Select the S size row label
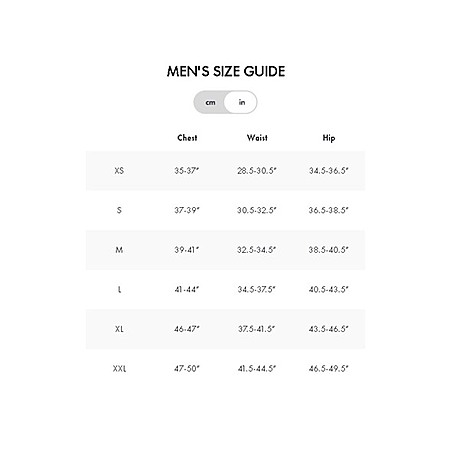Screen dimensions: 450x450 tap(119, 210)
